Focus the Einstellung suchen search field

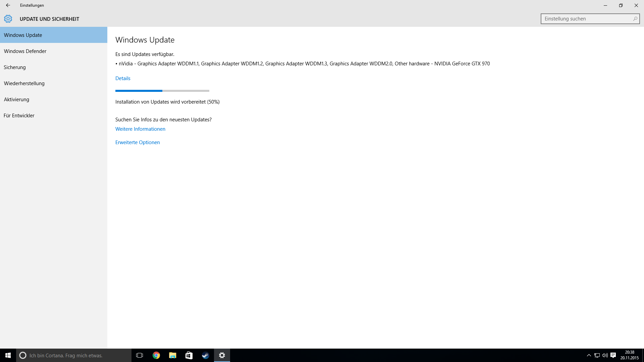[x=590, y=19]
